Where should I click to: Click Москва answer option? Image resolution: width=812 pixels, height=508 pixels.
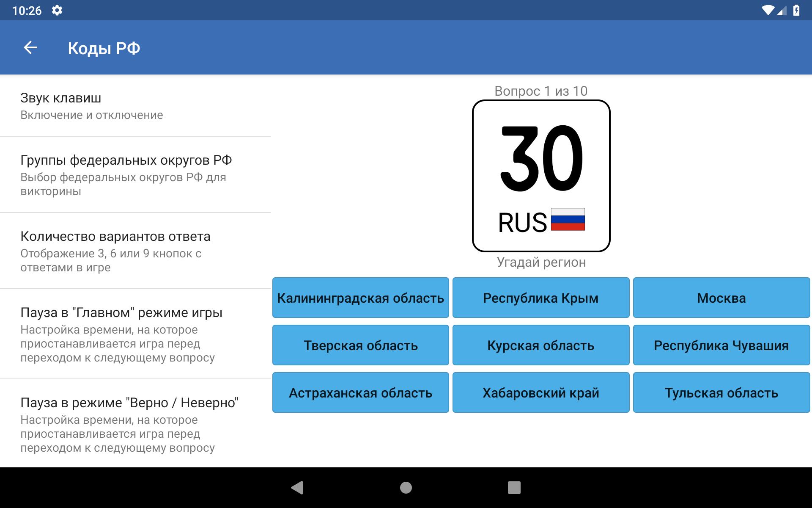point(721,297)
